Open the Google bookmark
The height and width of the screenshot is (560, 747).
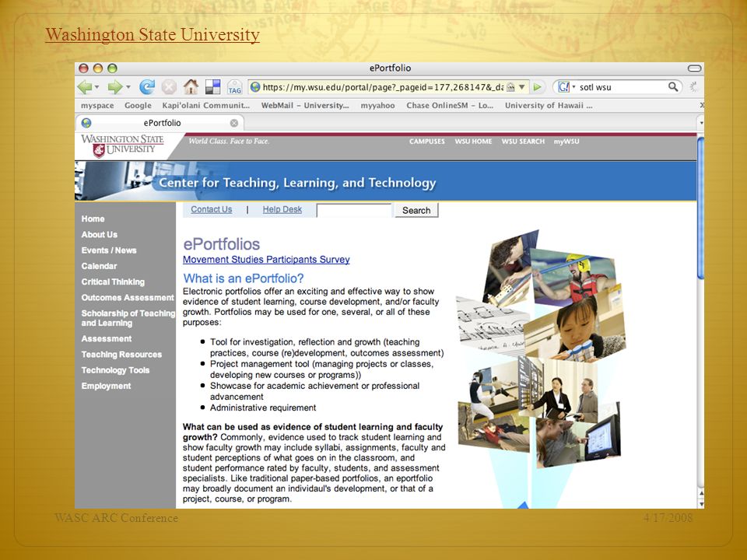(x=138, y=106)
